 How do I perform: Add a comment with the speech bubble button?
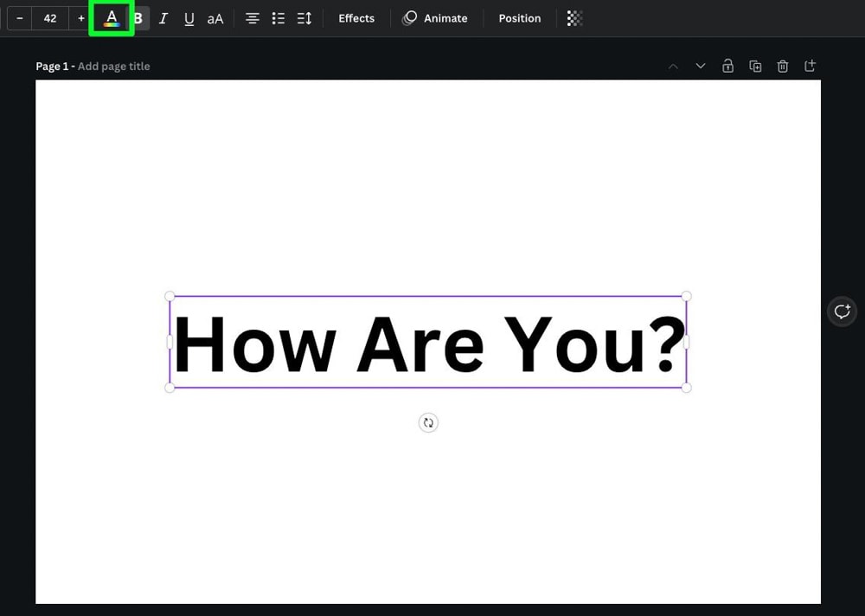click(842, 311)
